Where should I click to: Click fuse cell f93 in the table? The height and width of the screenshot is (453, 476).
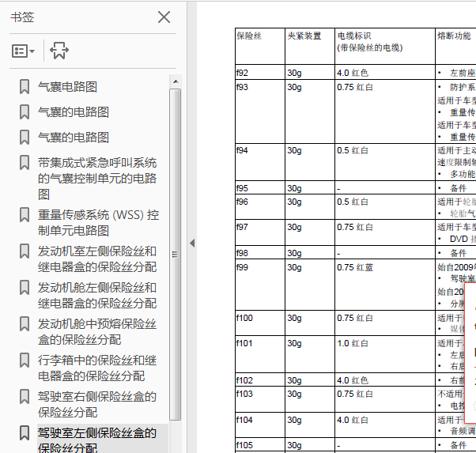click(260, 111)
